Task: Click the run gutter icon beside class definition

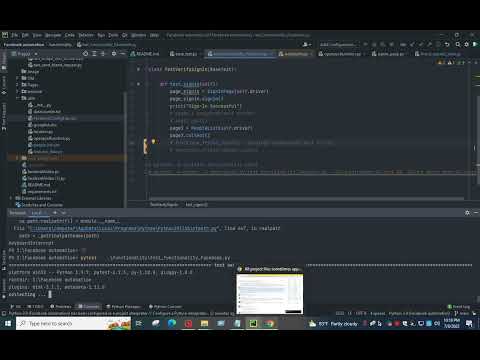Action: pos(138,69)
